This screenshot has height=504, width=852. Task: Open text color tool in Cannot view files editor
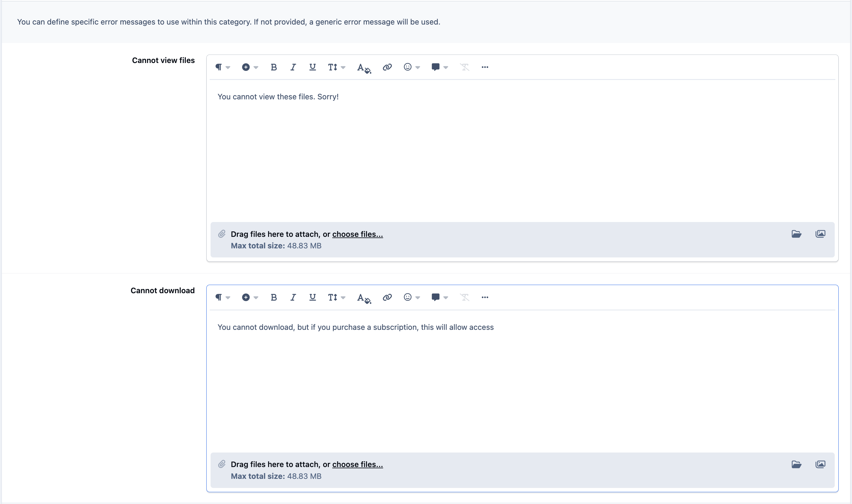[364, 68]
